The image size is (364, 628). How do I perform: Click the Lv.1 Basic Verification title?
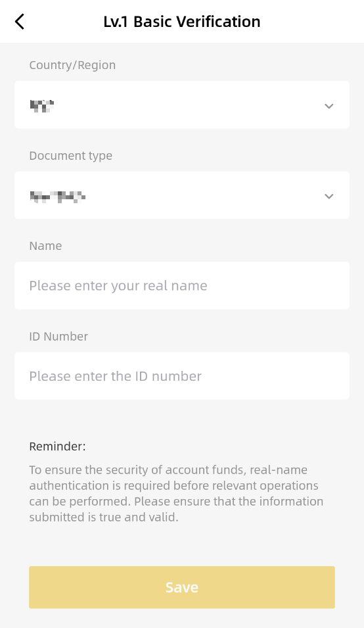tap(182, 22)
